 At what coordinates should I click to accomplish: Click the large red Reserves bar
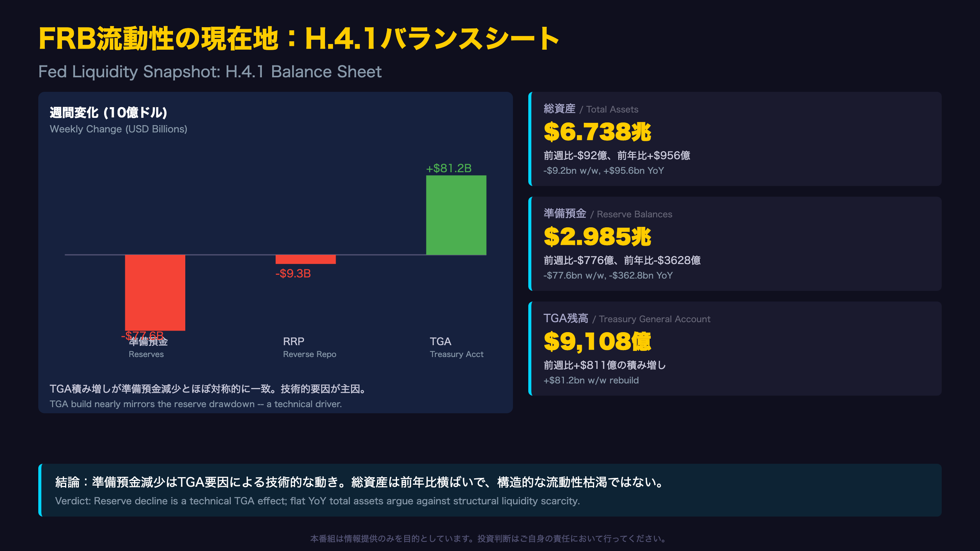[155, 293]
